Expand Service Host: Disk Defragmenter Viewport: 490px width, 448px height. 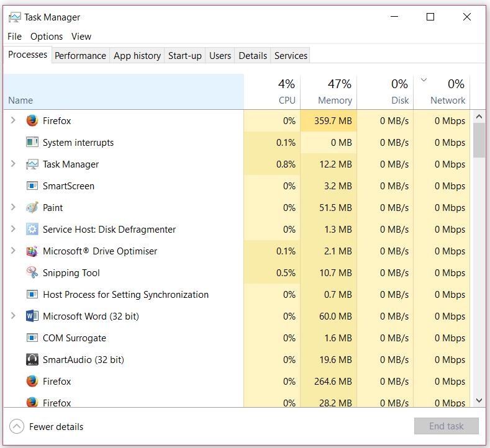coord(13,229)
